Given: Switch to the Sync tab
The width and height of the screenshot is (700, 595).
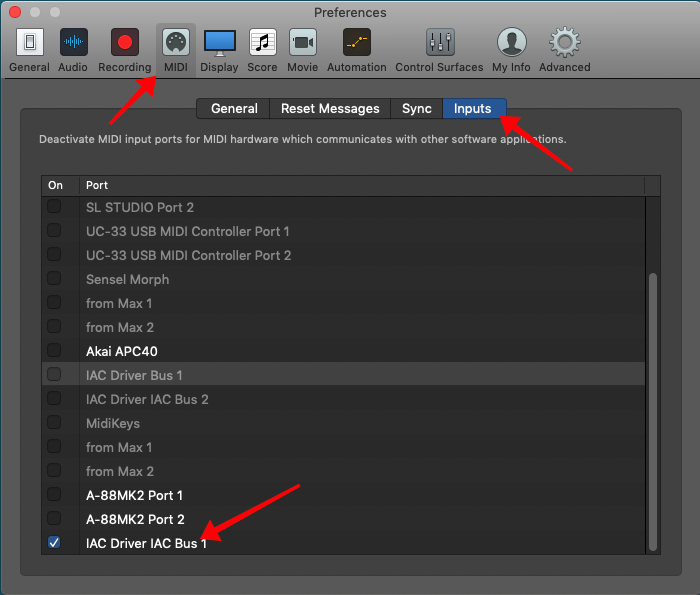Looking at the screenshot, I should coord(417,108).
